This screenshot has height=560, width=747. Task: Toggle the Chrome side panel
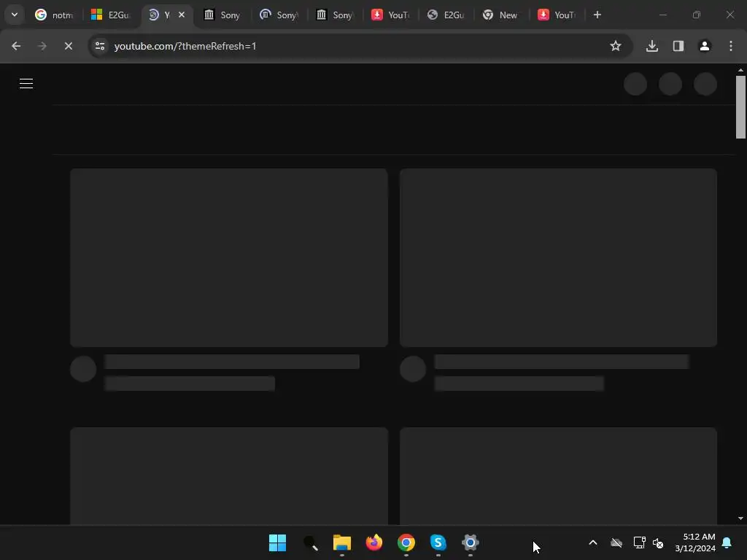coord(678,46)
